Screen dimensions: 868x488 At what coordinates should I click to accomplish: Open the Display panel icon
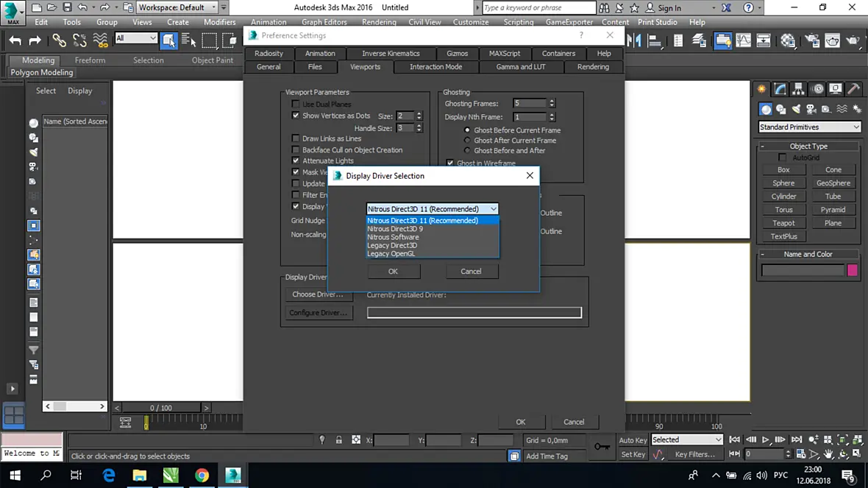[x=836, y=89]
